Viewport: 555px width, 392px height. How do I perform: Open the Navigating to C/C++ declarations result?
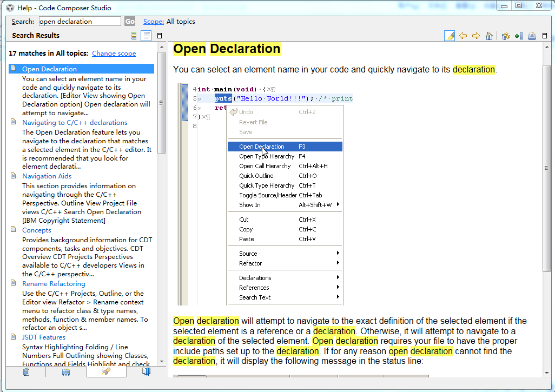pos(75,123)
